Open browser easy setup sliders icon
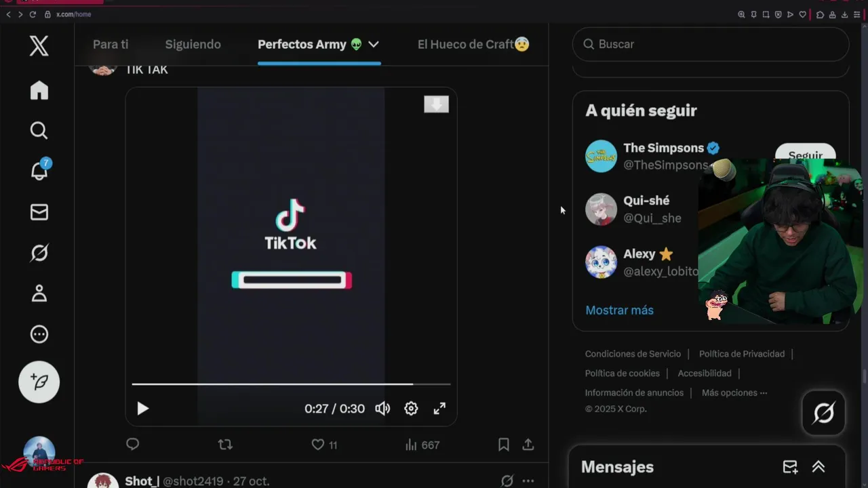The image size is (868, 488). click(x=857, y=14)
